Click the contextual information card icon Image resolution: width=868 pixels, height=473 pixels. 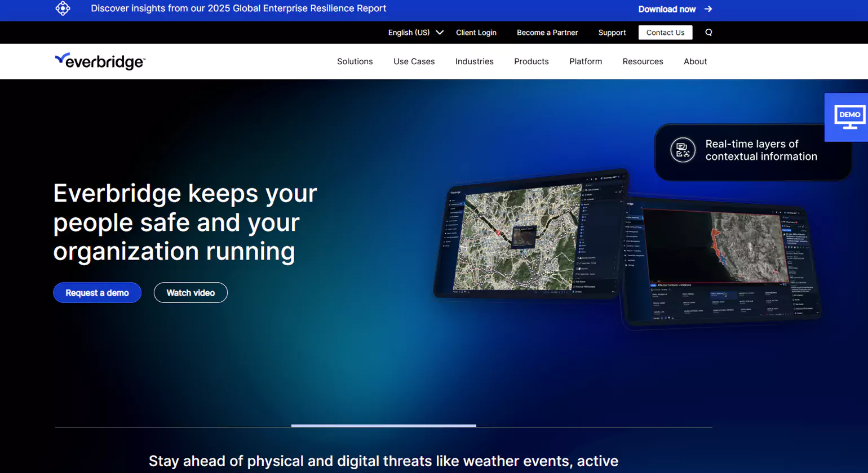coord(683,150)
